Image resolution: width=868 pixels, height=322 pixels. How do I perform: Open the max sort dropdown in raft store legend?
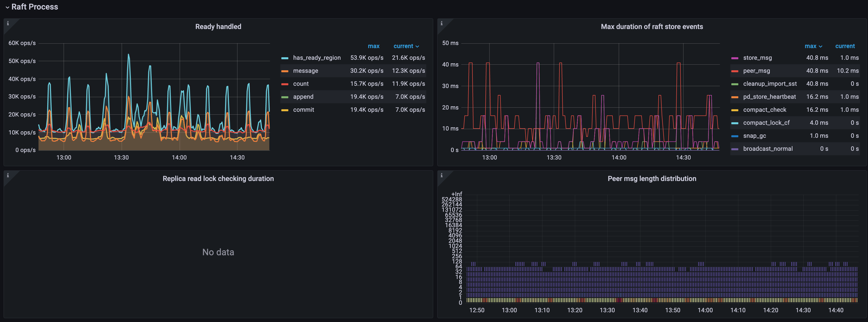point(813,46)
